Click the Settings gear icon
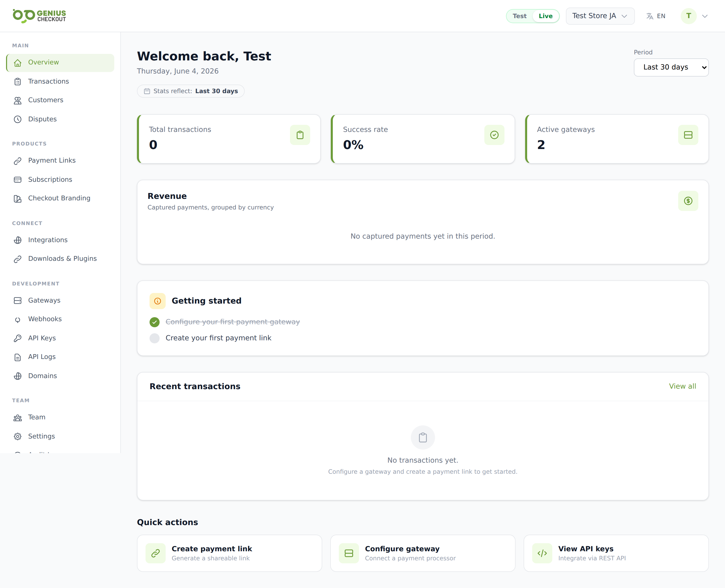 tap(18, 437)
